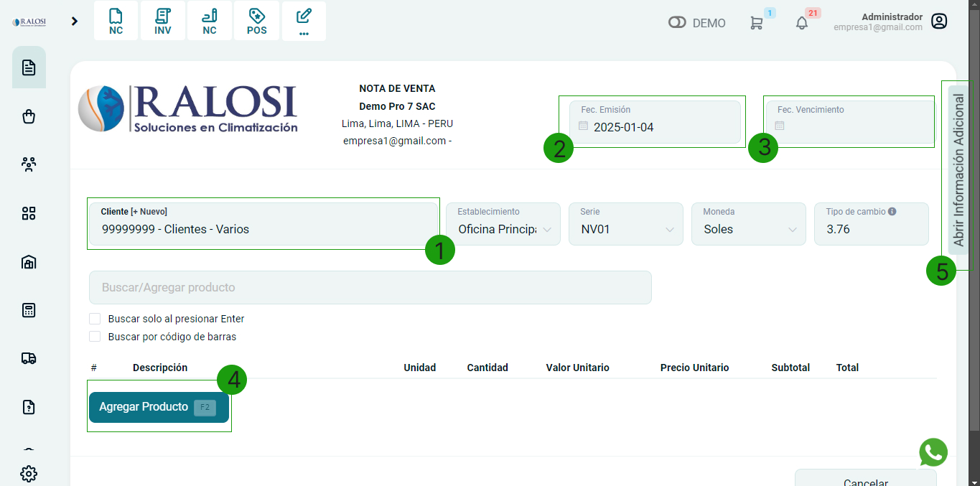This screenshot has height=486, width=980.
Task: Open the settings gear in sidebar
Action: click(29, 474)
